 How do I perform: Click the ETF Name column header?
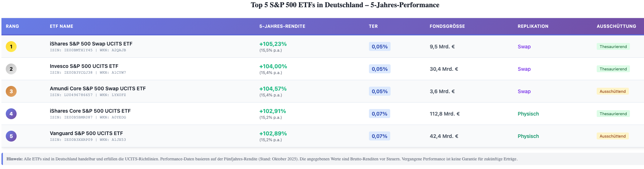tap(61, 26)
